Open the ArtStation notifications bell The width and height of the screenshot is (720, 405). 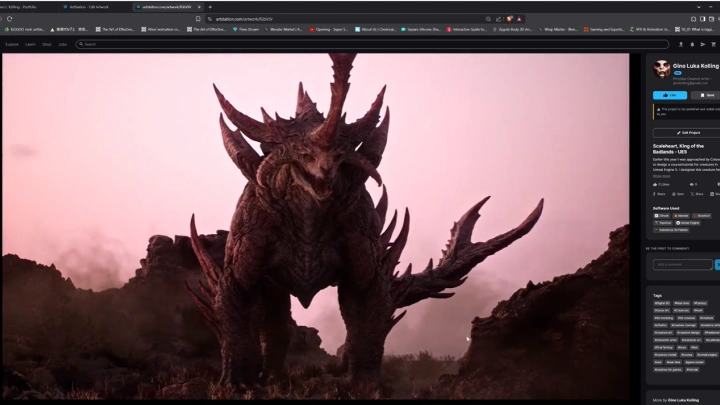point(692,44)
